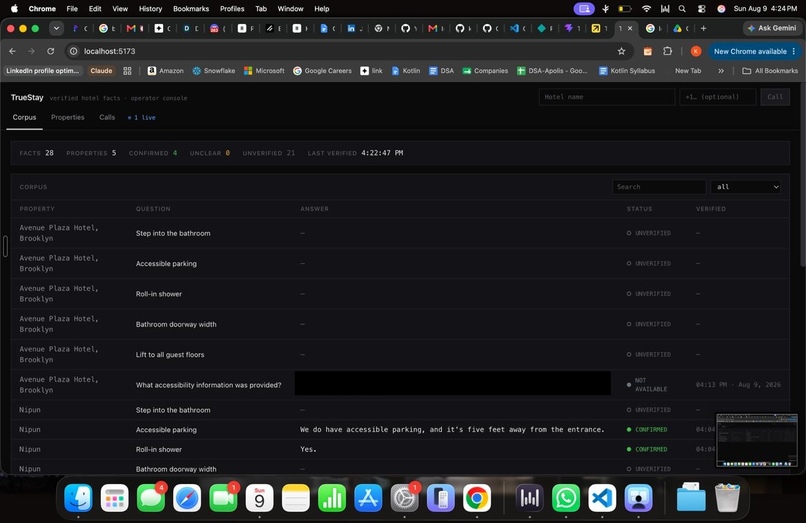Open Google Chrome from the Dock
The image size is (806, 523).
pos(477,498)
